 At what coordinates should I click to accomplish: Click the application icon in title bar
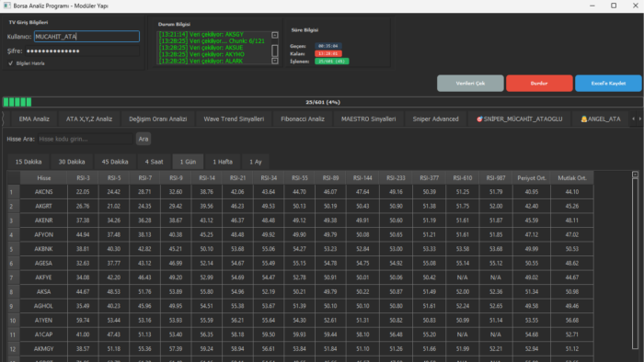click(x=6, y=6)
